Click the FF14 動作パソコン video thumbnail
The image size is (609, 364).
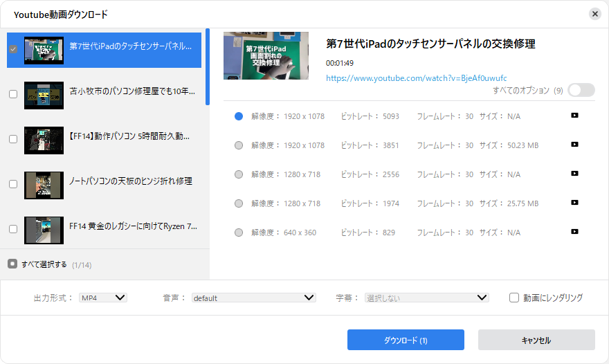(44, 139)
